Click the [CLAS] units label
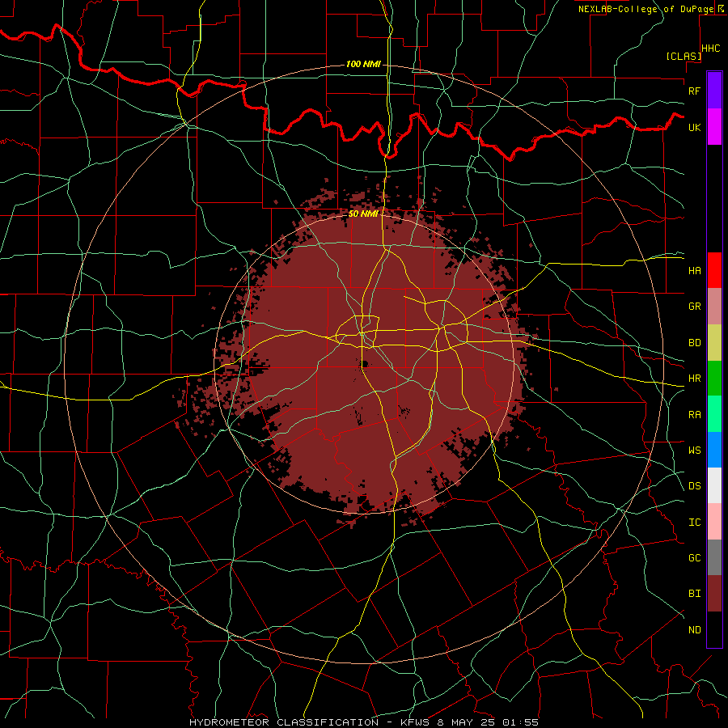The image size is (728, 728). click(684, 56)
